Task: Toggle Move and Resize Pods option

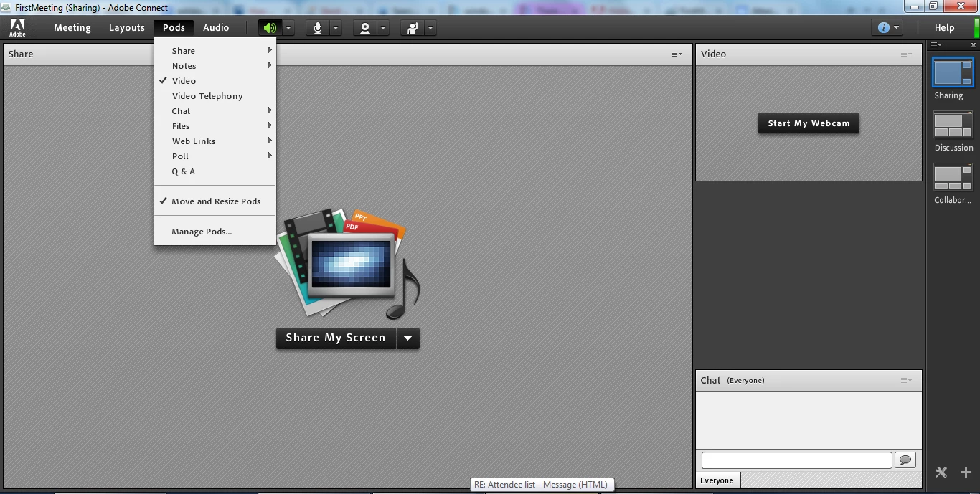Action: 215,201
